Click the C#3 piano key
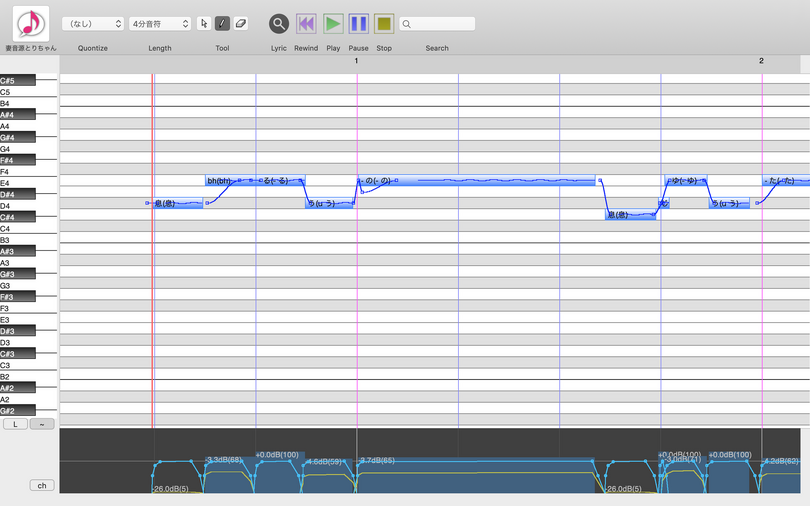 tap(18, 354)
